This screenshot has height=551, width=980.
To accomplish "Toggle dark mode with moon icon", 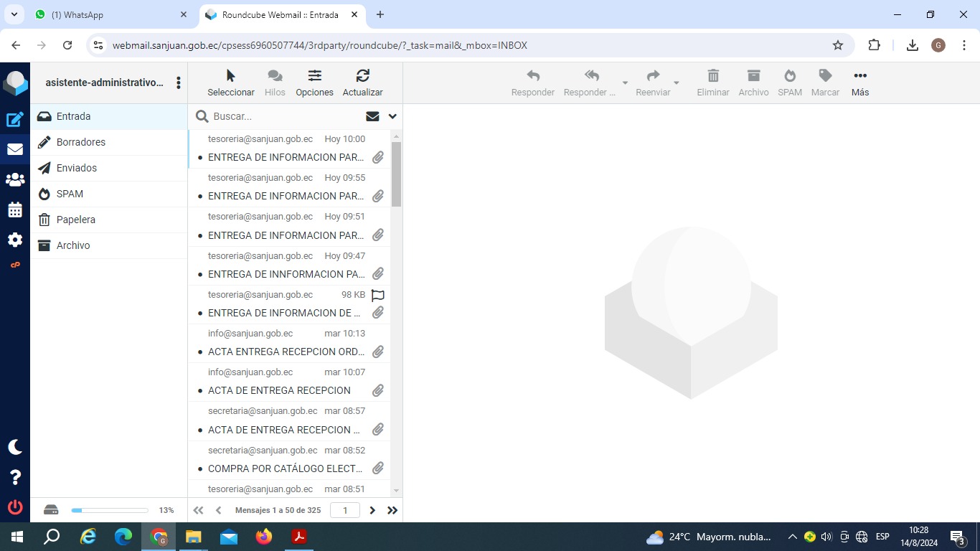I will pyautogui.click(x=15, y=447).
